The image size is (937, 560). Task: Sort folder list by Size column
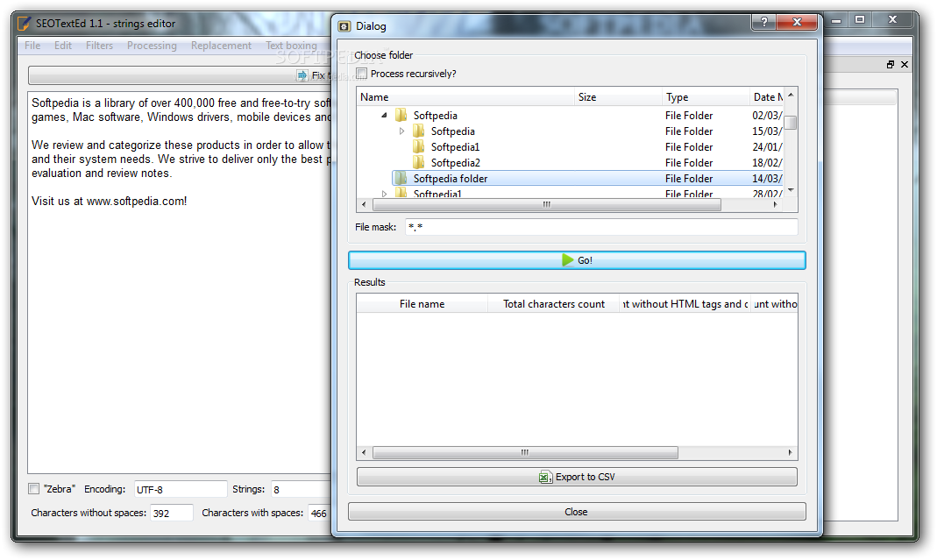[619, 96]
